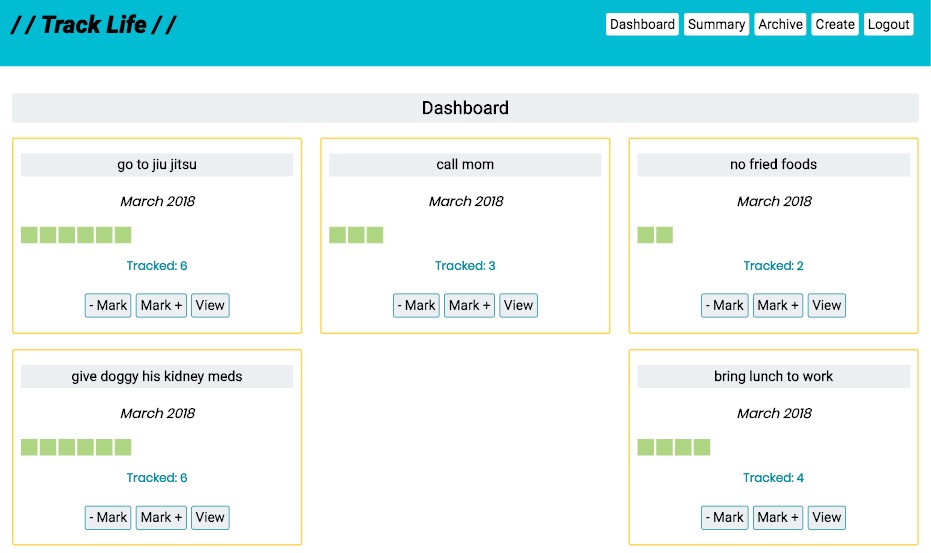View the go to jiu jitsu tracker
Viewport: 931px width, 553px height.
pyautogui.click(x=210, y=305)
